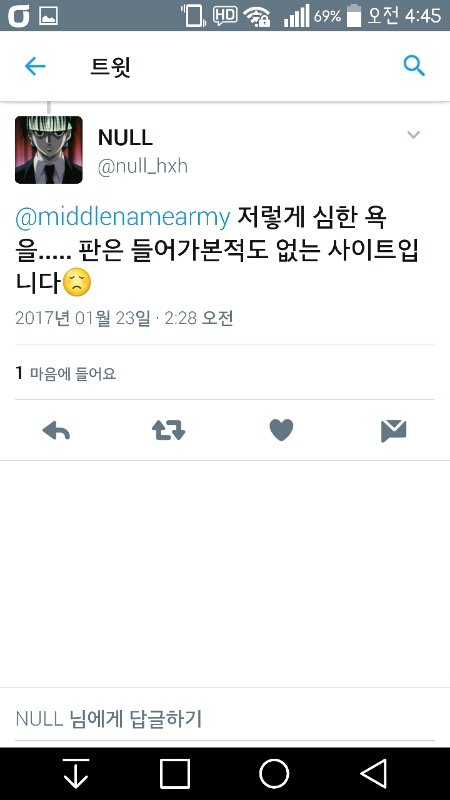
Task: Tap the Android back triangle button
Action: 374,773
